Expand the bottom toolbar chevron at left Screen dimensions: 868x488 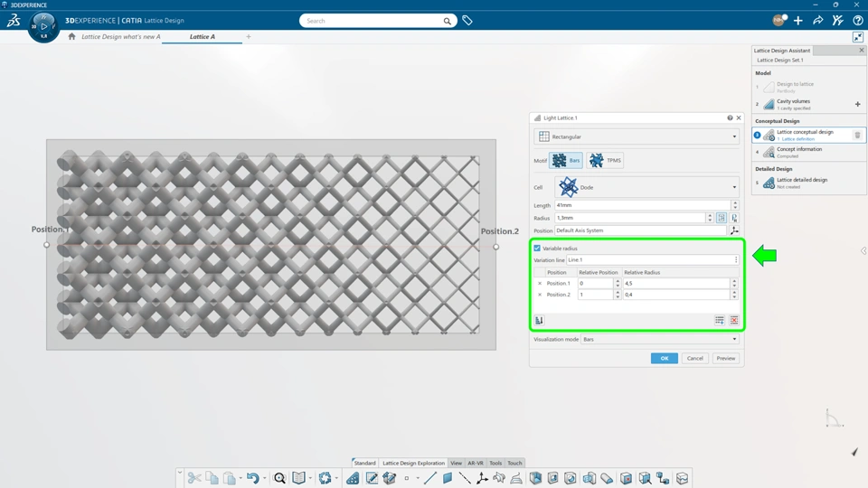[x=180, y=473]
